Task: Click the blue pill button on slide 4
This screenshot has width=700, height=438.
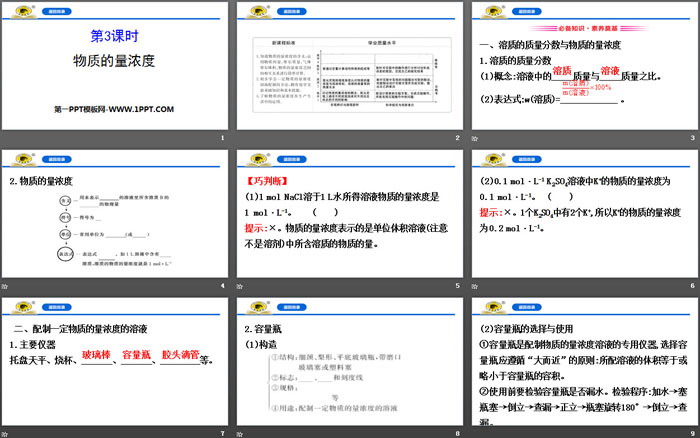Action: pyautogui.click(x=57, y=159)
